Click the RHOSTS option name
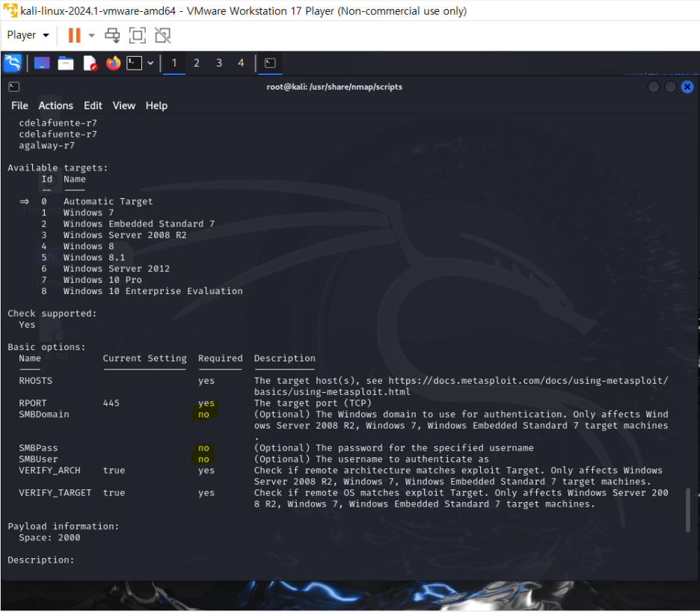The width and height of the screenshot is (700, 612). tap(35, 381)
